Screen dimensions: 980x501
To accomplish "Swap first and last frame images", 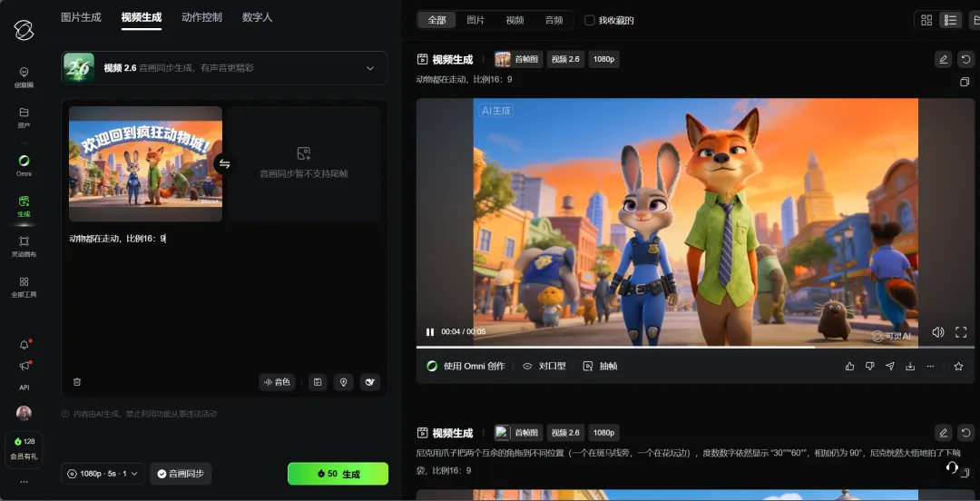I will pos(224,164).
